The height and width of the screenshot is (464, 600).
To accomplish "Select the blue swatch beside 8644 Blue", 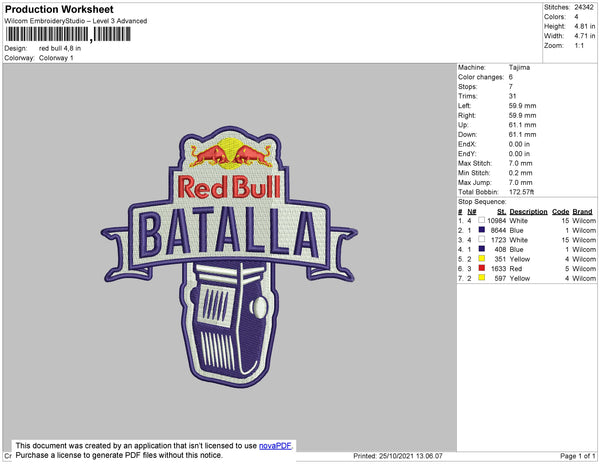I will pyautogui.click(x=481, y=230).
